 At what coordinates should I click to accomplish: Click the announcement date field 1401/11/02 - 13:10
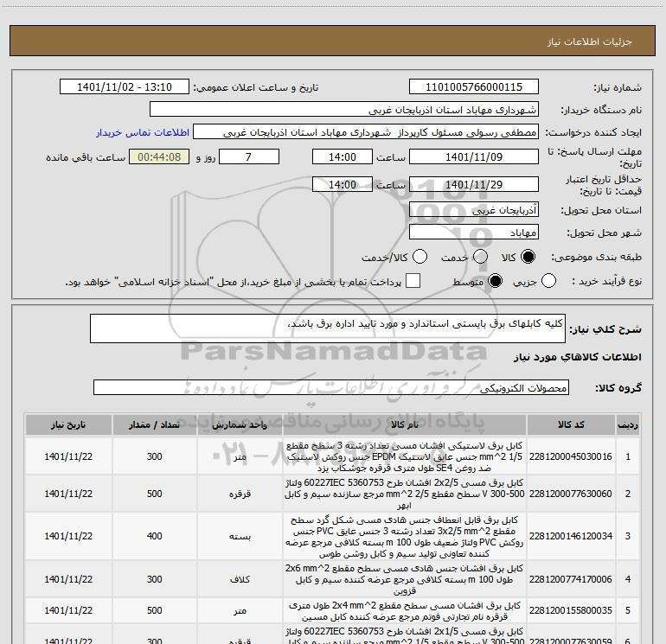(x=124, y=87)
